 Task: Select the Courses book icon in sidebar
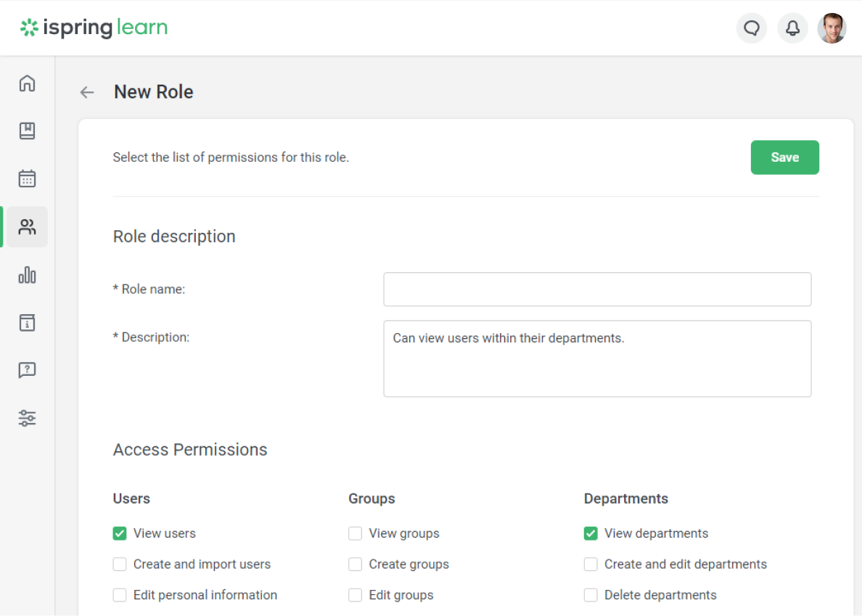[x=27, y=131]
